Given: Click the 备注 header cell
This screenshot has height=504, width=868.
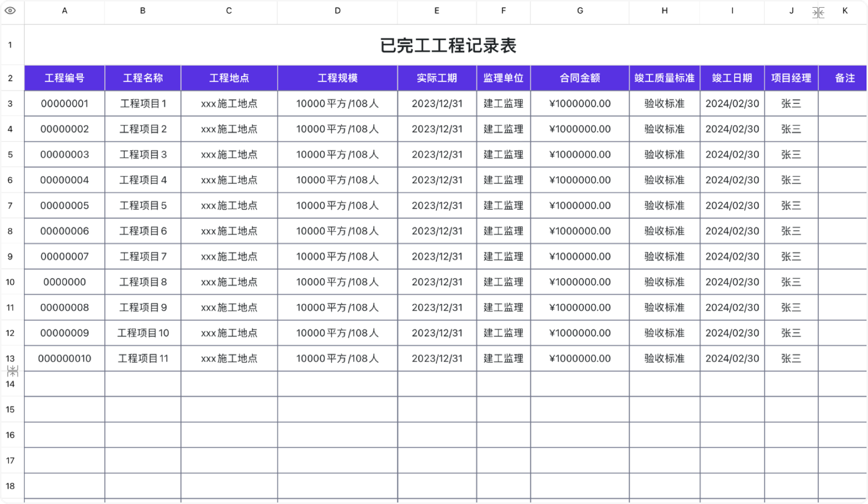Looking at the screenshot, I should point(843,78).
